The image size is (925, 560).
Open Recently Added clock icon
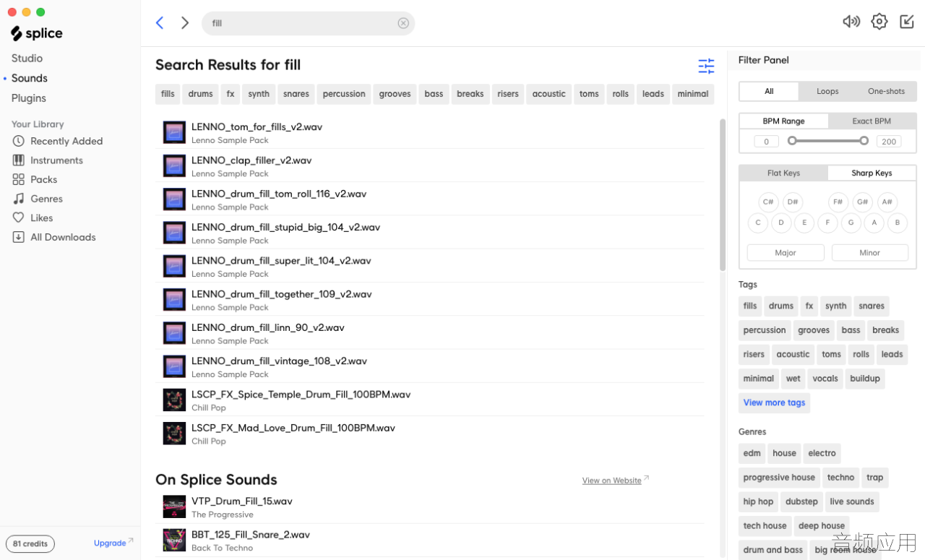18,141
